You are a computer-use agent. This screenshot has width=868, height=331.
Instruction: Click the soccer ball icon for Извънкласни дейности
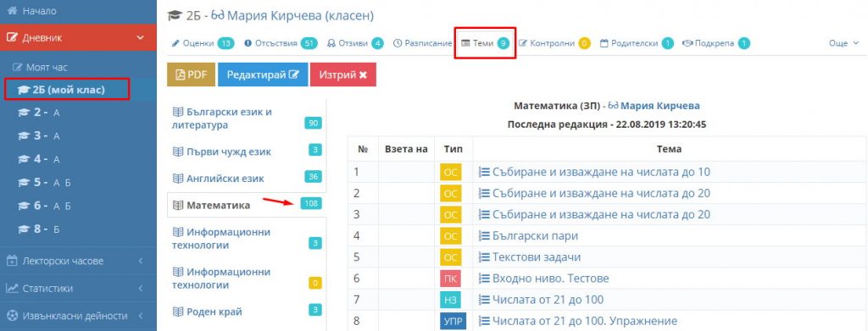12,316
